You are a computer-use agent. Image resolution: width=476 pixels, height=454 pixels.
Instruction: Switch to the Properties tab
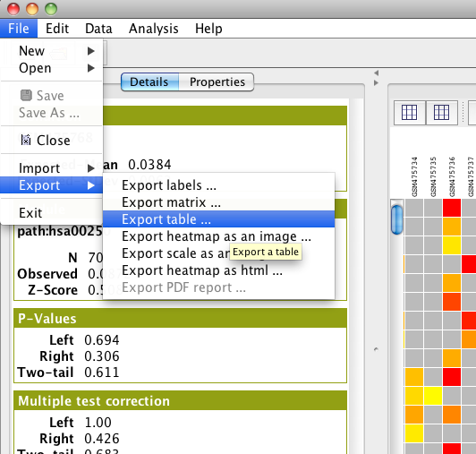(217, 82)
